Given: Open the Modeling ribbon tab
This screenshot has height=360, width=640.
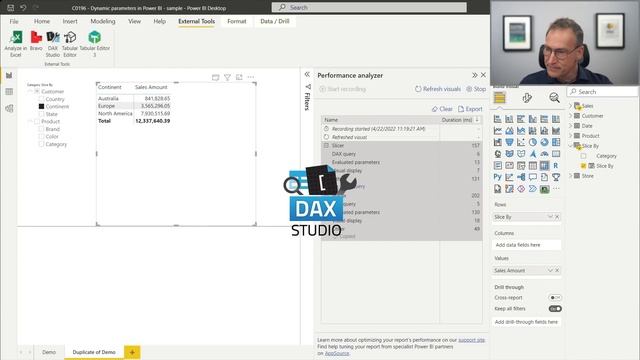Looking at the screenshot, I should 103,21.
